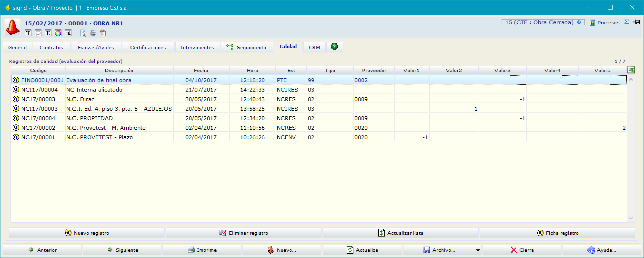Click the quality icon of row NCI17/00004
Screen dimensions: 644x258
(x=16, y=89)
